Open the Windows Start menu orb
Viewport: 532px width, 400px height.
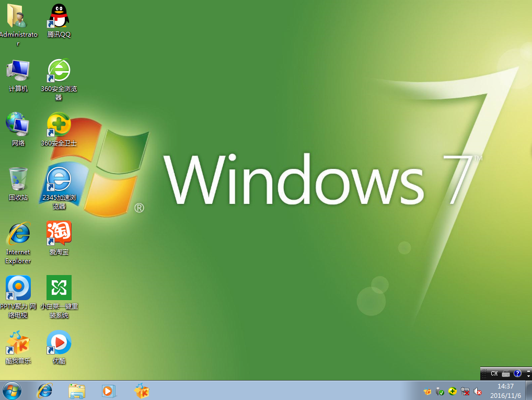(12, 391)
